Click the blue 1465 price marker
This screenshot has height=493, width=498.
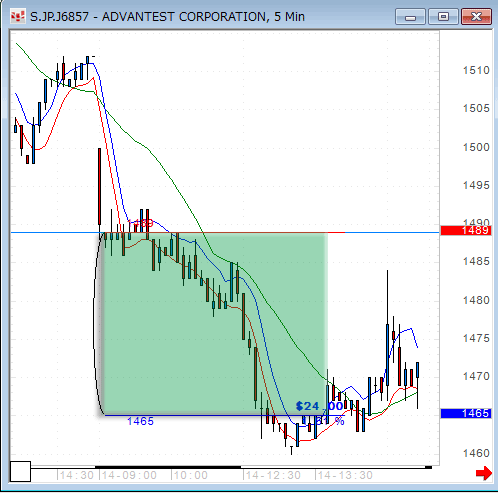466,413
